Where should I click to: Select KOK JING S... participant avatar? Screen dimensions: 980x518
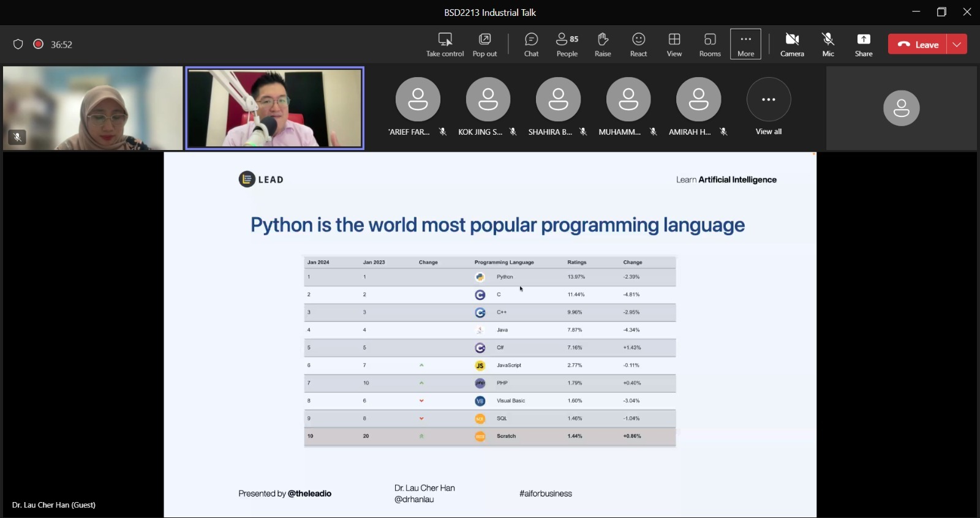pos(488,99)
